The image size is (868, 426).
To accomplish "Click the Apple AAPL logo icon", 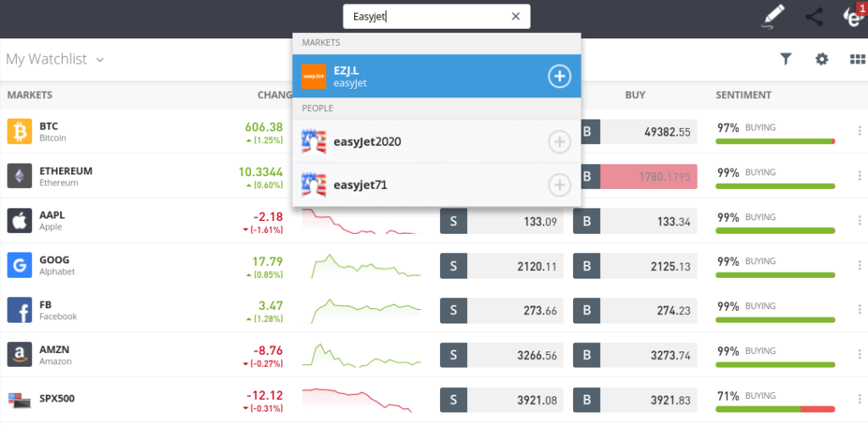I will tap(19, 221).
